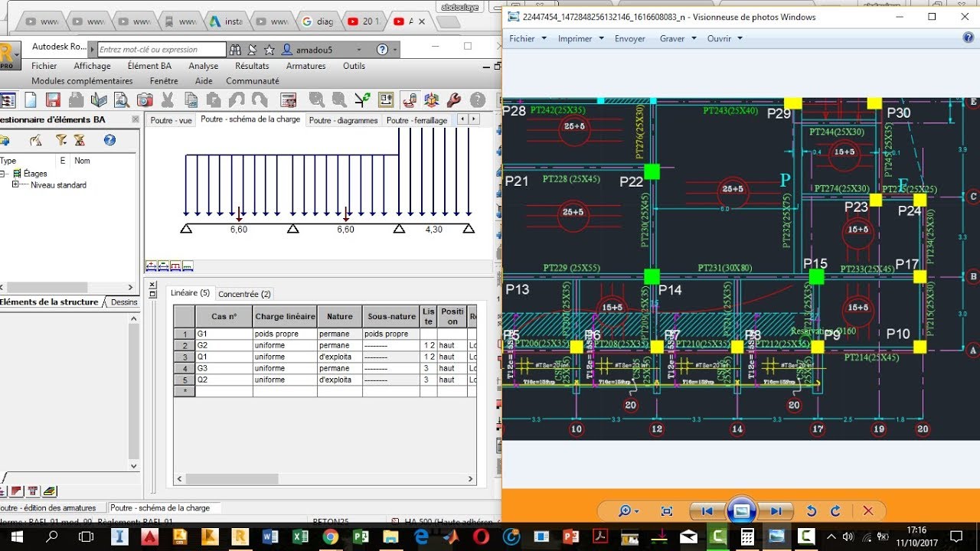Switch to the Poutre - diagrammes tab
This screenshot has height=551, width=980.
click(x=343, y=120)
